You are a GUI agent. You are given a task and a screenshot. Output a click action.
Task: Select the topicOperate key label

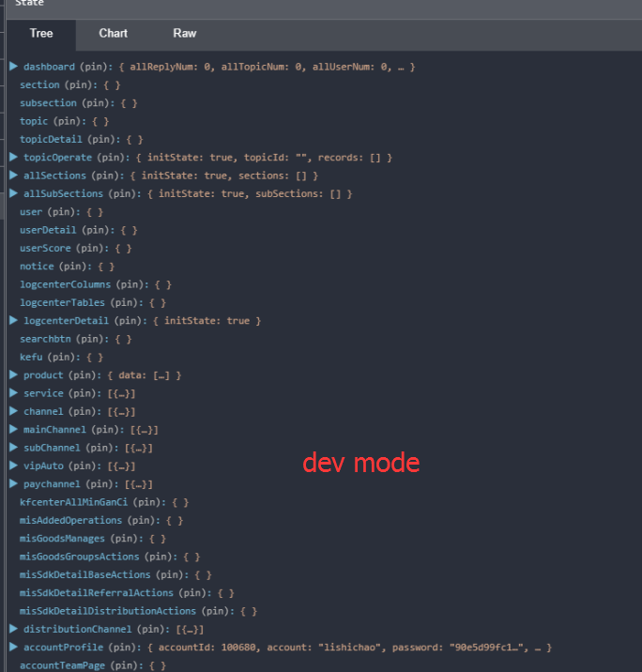click(x=57, y=158)
